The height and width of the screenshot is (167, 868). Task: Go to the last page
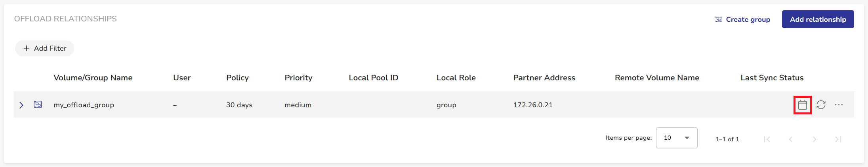point(838,139)
